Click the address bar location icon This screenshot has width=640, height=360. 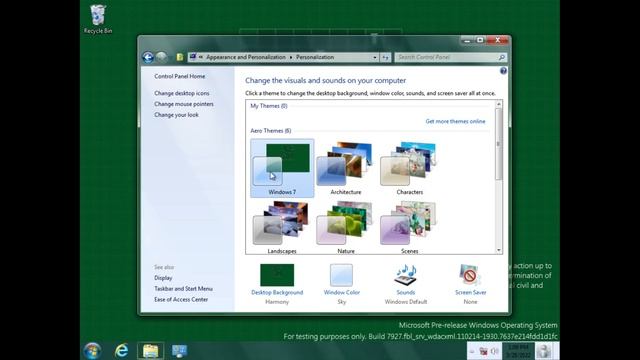pyautogui.click(x=193, y=57)
